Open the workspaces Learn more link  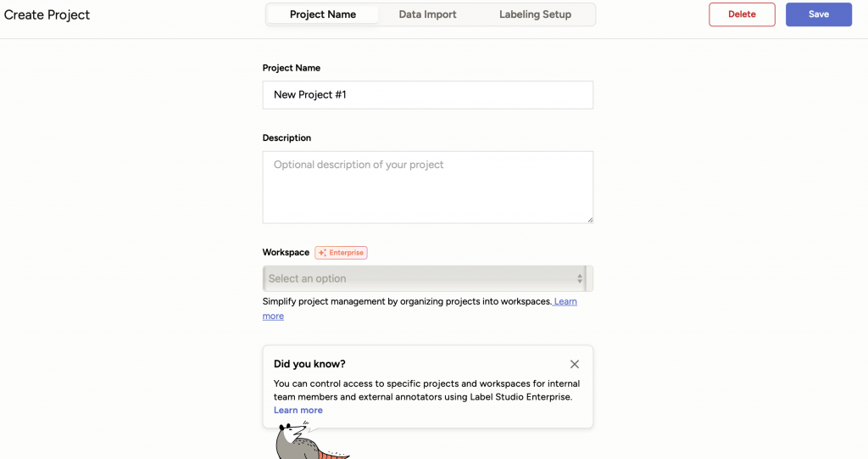[x=565, y=301]
